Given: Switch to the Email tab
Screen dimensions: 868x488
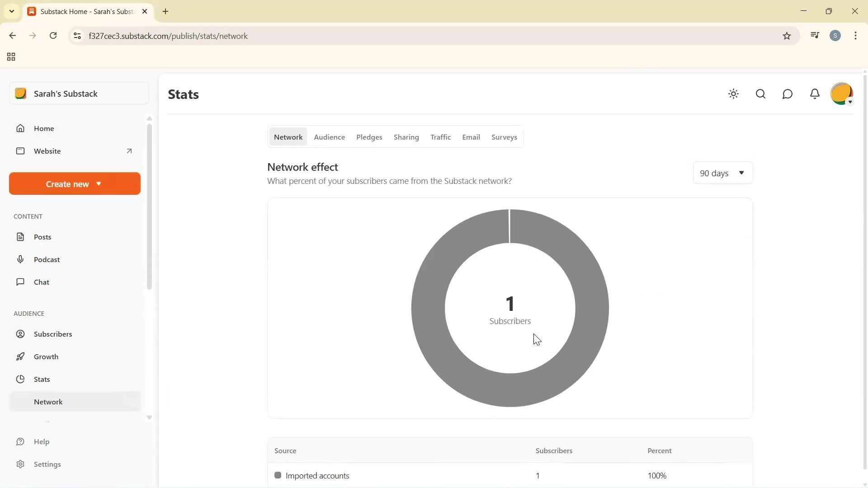Looking at the screenshot, I should pyautogui.click(x=471, y=137).
